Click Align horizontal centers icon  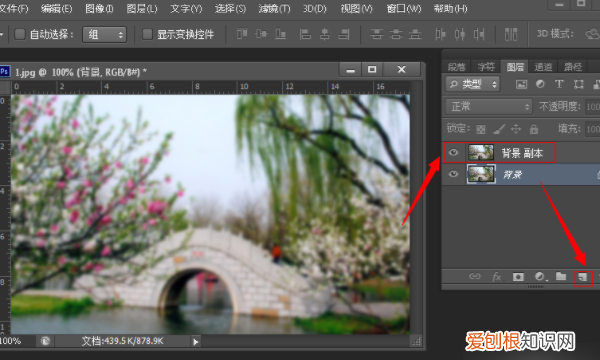[x=324, y=34]
